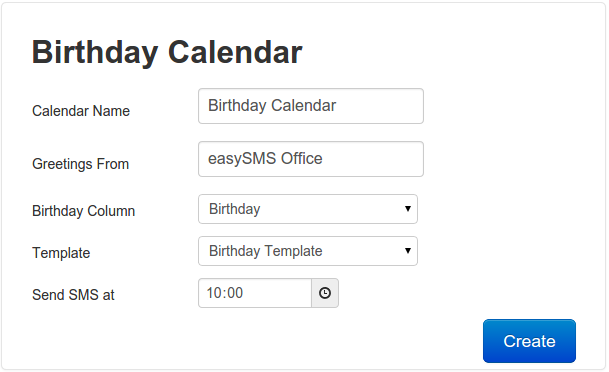
Task: Open the Template dropdown
Action: click(x=308, y=251)
